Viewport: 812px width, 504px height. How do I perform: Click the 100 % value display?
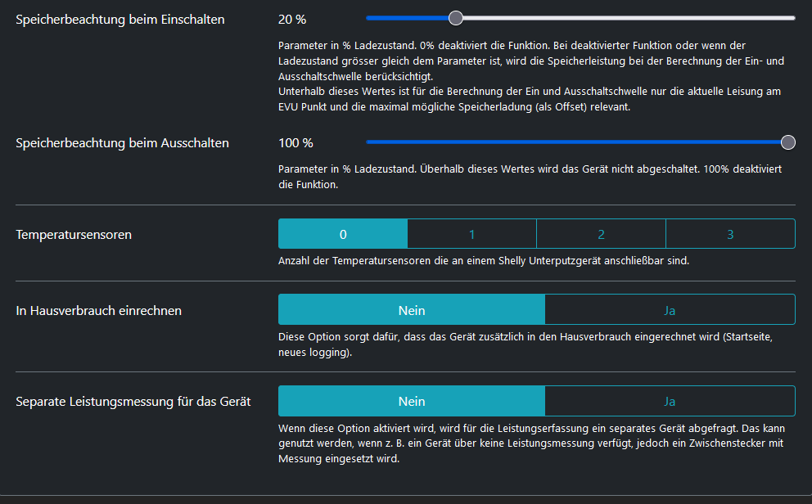295,142
